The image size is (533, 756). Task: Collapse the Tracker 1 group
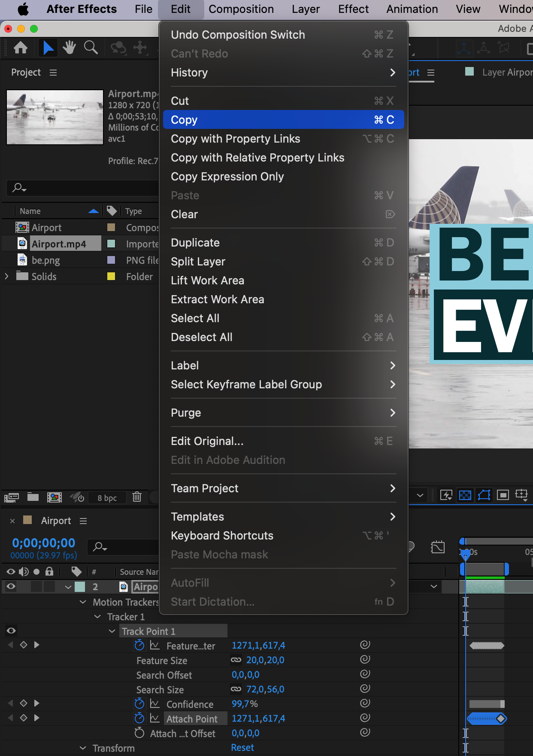click(x=97, y=617)
